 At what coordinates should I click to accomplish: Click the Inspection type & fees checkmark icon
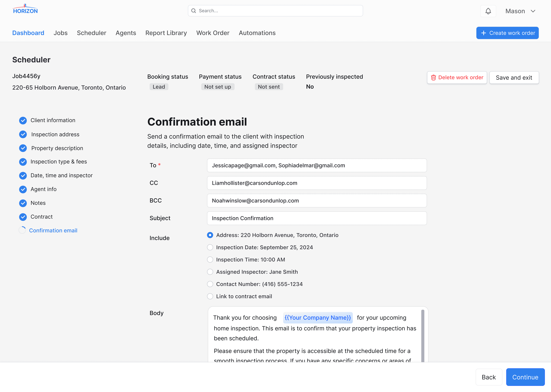coord(23,162)
